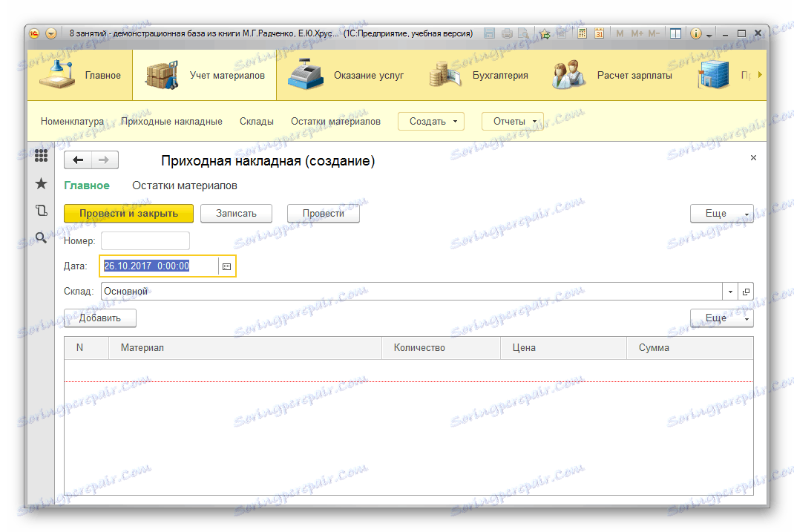Viewport: 794px width, 532px height.
Task: Click Провести и закрыть button
Action: 128,214
